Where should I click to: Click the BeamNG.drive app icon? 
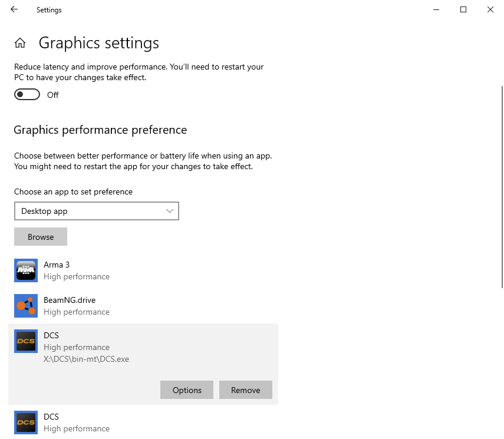point(26,306)
